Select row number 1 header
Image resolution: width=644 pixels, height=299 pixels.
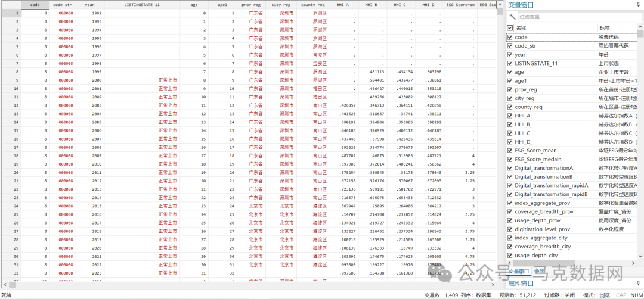[10, 13]
